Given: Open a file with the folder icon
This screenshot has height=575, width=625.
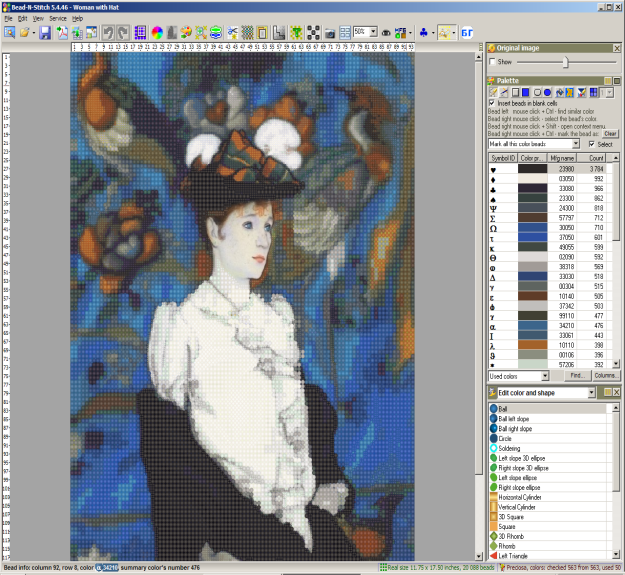Looking at the screenshot, I should (x=25, y=33).
